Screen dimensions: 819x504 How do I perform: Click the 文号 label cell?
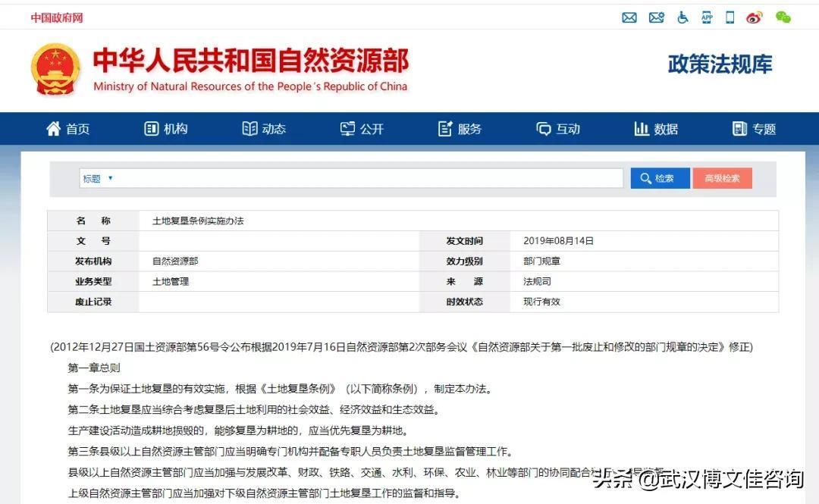93,241
